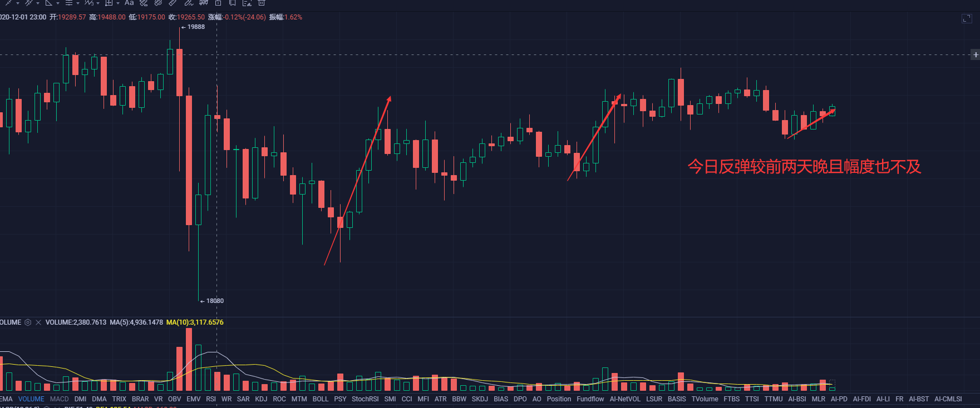Toggle chart fullscreen mode icon

click(967, 18)
